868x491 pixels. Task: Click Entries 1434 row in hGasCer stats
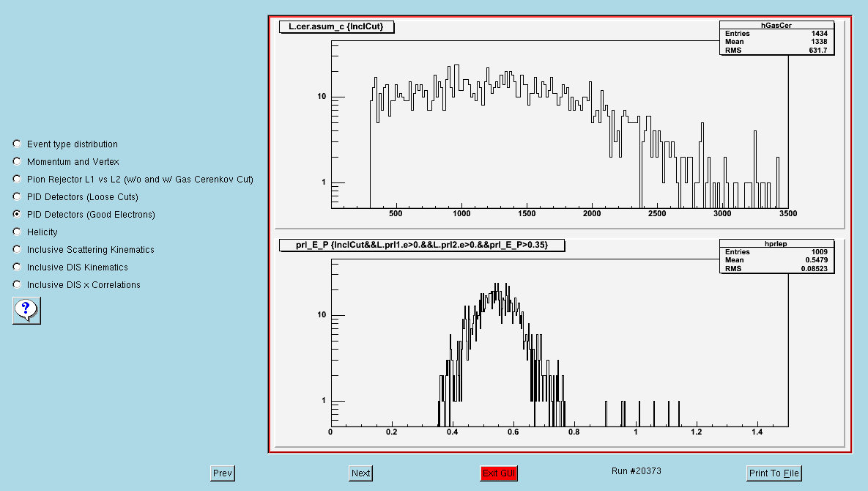(x=776, y=34)
